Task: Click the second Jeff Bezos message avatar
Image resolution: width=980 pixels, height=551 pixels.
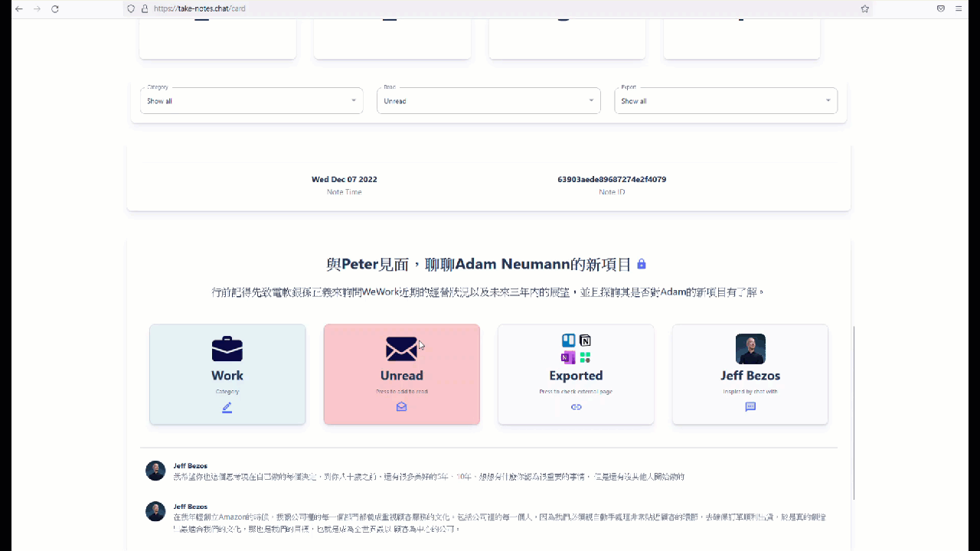Action: (155, 511)
